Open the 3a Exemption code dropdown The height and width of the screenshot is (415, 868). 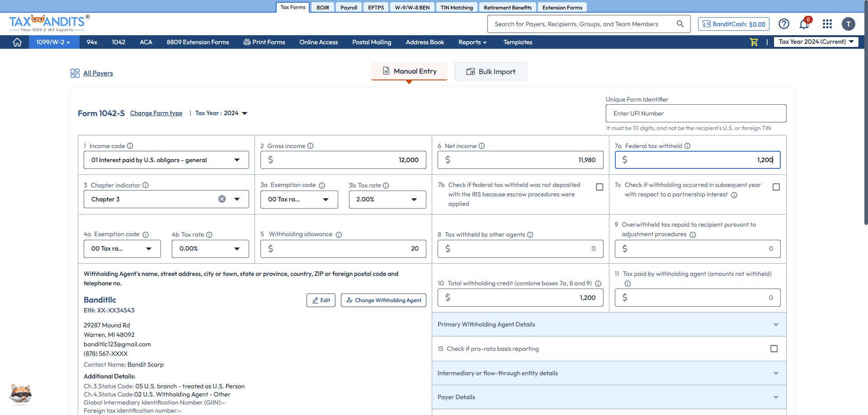pos(299,200)
